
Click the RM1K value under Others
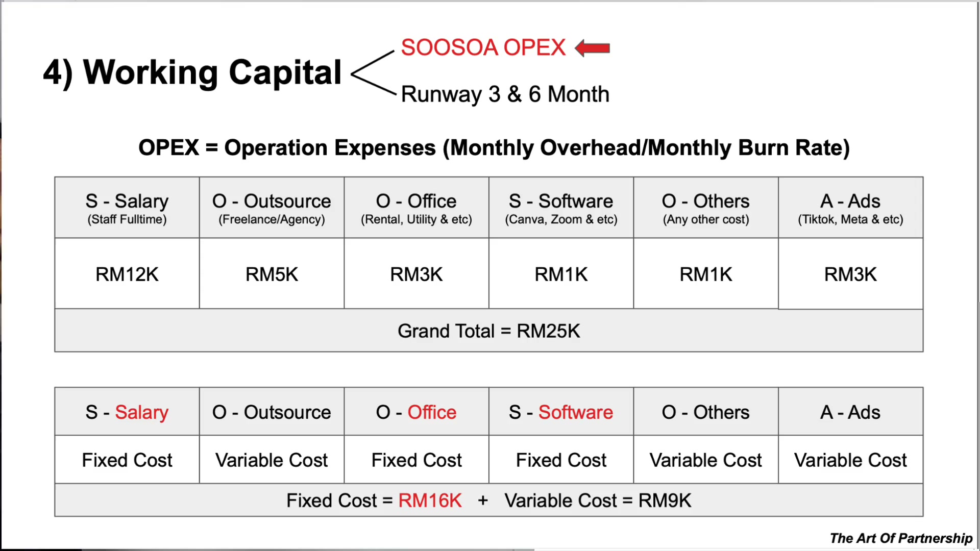coord(706,274)
